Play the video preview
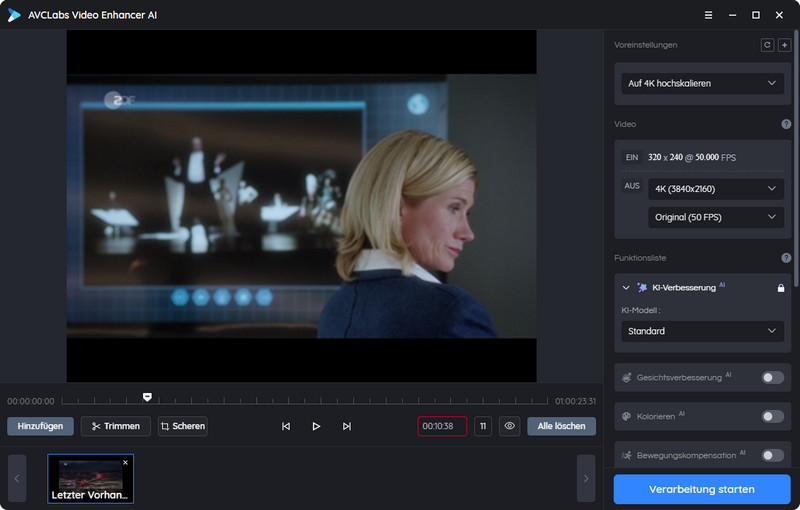Image resolution: width=800 pixels, height=510 pixels. (316, 426)
